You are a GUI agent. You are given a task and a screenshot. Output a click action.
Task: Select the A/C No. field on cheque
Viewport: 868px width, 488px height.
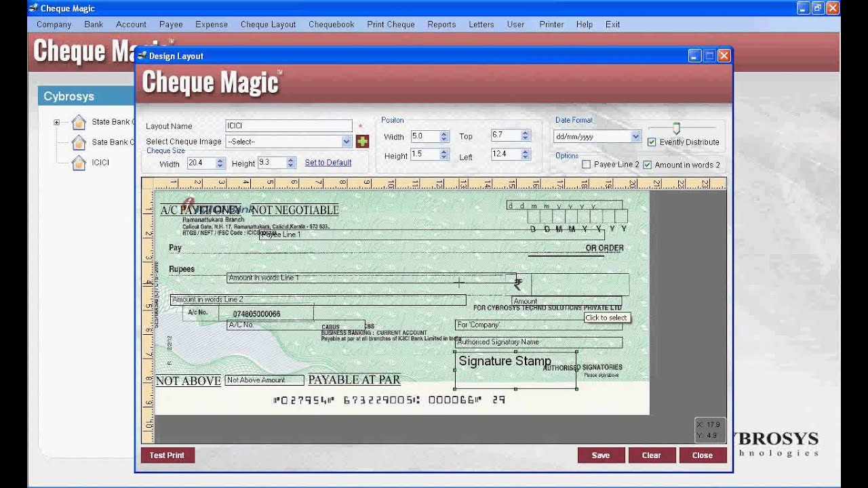click(x=296, y=325)
